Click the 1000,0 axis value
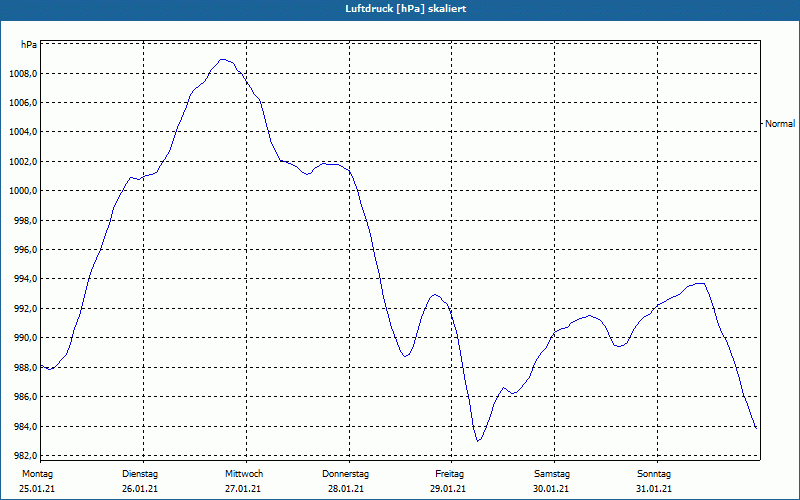The width and height of the screenshot is (800, 500). 23,191
